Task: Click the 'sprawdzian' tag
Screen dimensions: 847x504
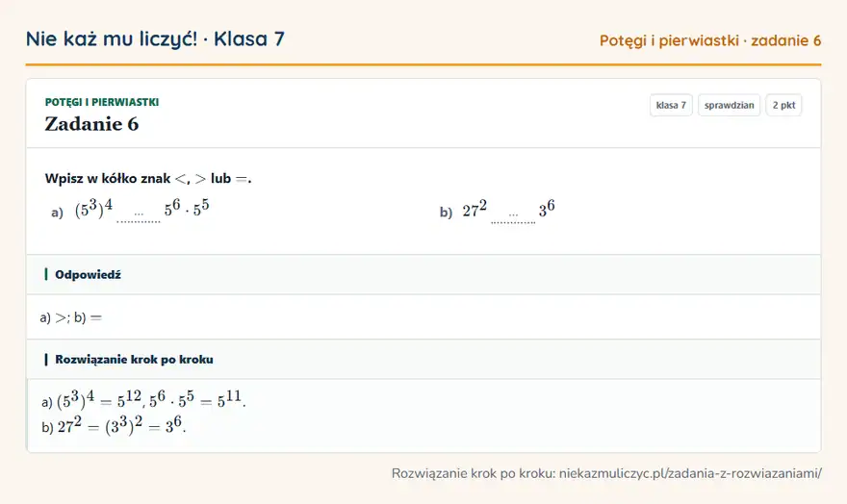Action: click(729, 105)
